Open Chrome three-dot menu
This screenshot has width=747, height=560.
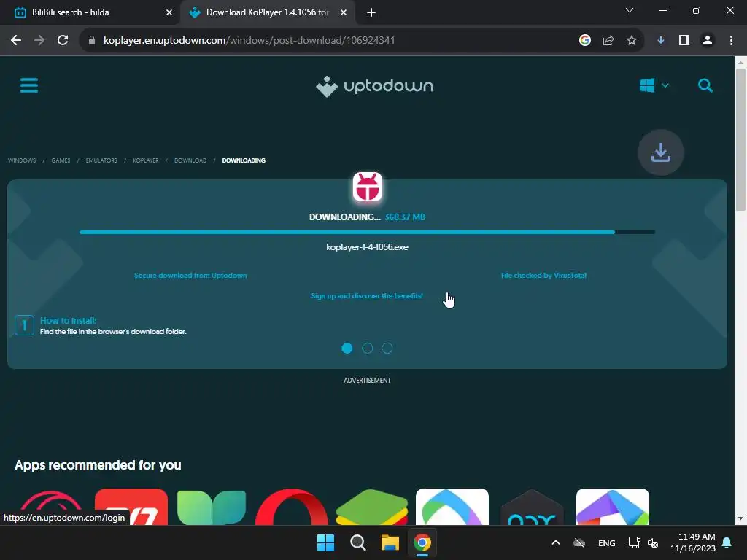[731, 41]
